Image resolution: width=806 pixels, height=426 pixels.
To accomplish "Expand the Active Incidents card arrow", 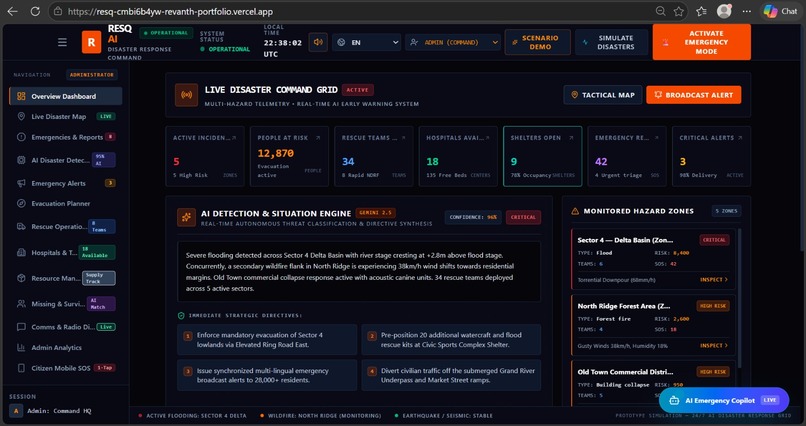I will (234, 138).
